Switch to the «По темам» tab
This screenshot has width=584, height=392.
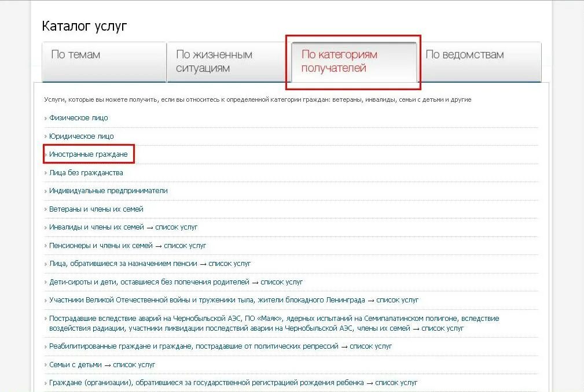[x=104, y=62]
